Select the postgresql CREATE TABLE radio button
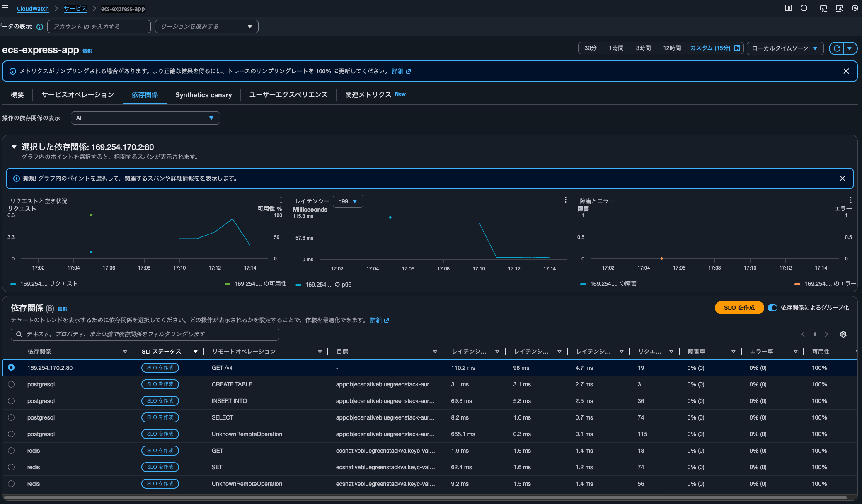 point(11,384)
